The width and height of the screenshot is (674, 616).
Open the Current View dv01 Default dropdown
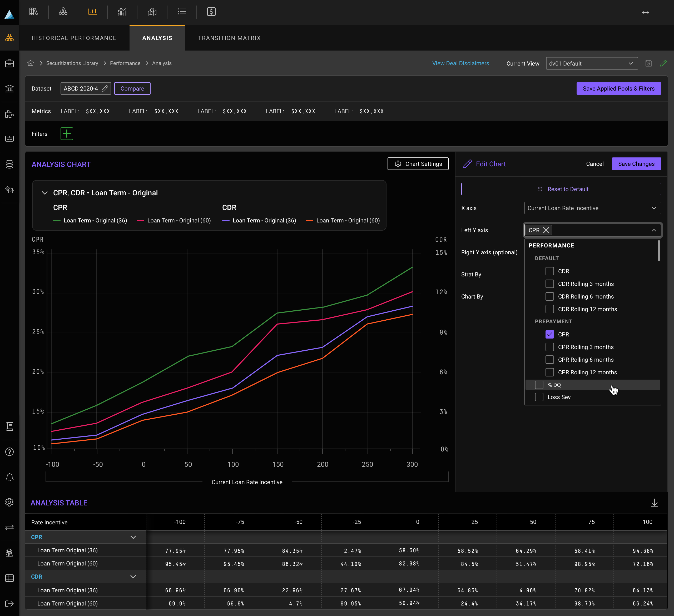591,63
